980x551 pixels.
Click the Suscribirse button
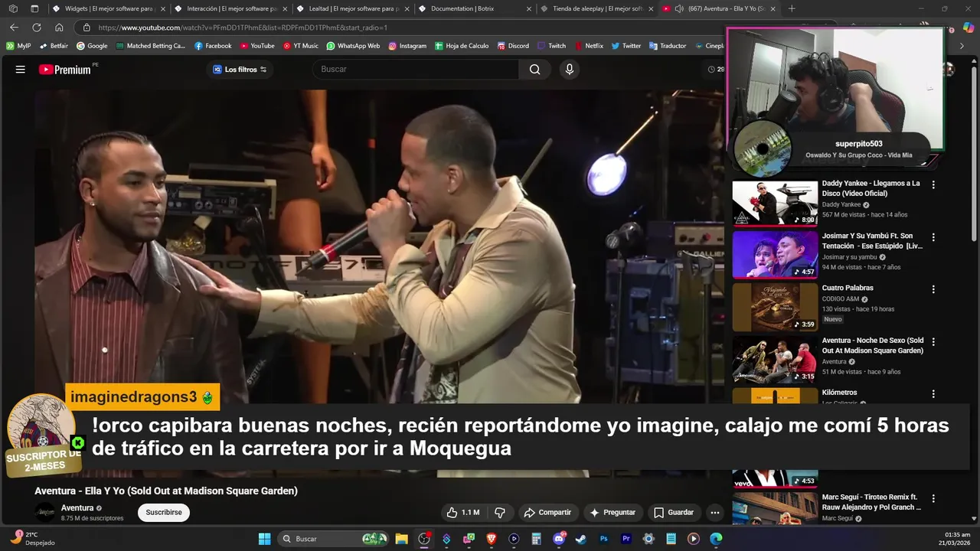pyautogui.click(x=164, y=513)
